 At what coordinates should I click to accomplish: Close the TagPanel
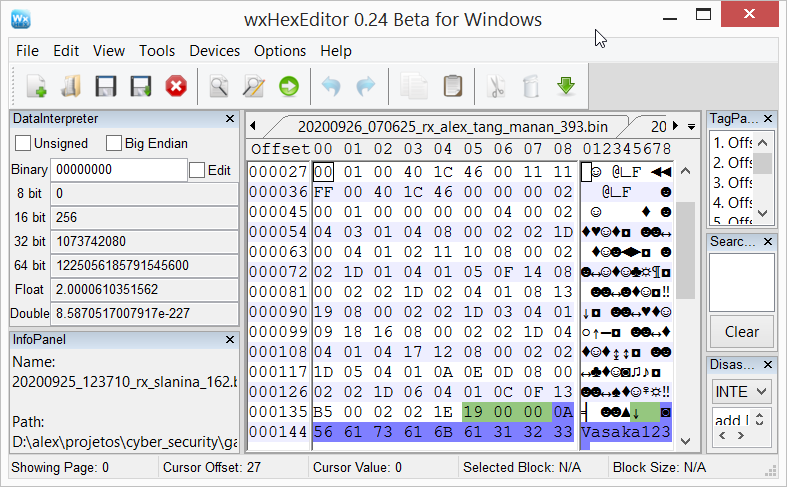(768, 118)
